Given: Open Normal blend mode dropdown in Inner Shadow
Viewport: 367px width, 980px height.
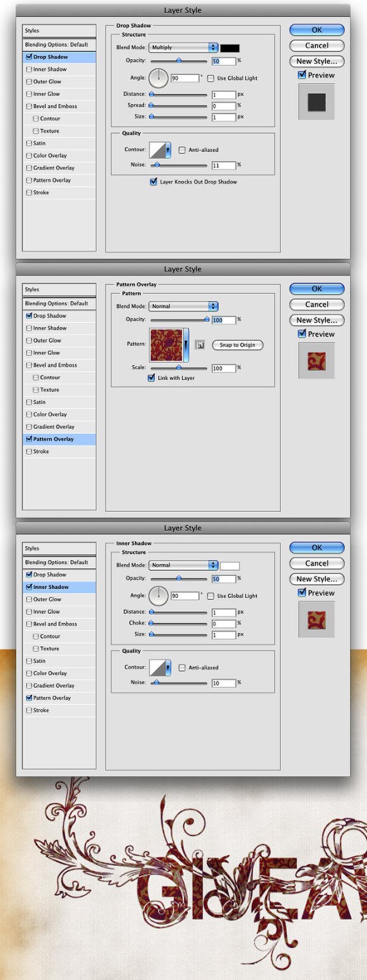Looking at the screenshot, I should [x=183, y=565].
